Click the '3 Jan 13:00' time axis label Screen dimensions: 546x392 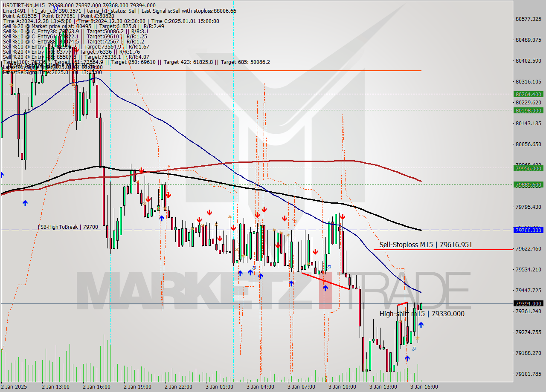pos(383,387)
